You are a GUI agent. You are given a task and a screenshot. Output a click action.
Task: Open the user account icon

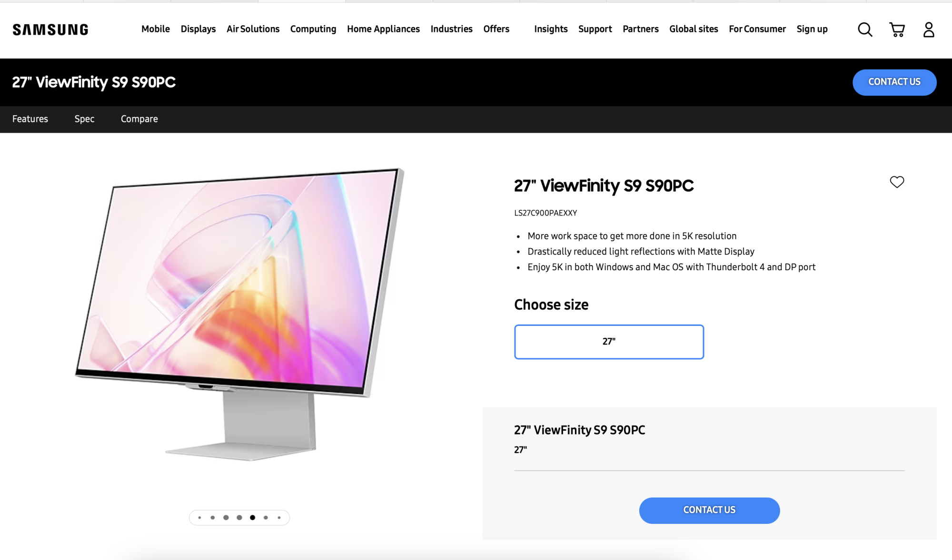click(x=929, y=29)
